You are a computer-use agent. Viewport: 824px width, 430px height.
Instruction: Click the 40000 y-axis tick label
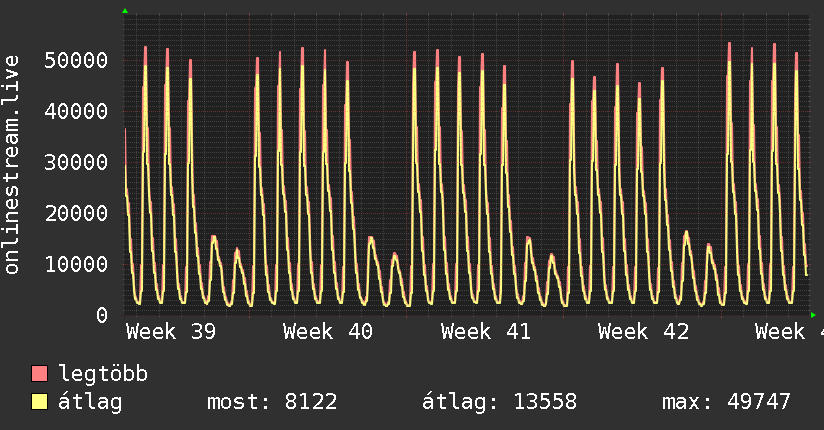click(76, 111)
